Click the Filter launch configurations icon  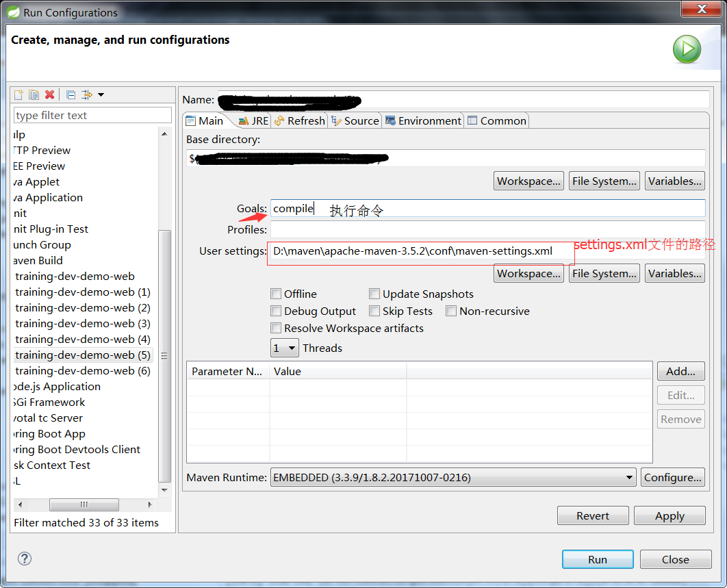(87, 95)
